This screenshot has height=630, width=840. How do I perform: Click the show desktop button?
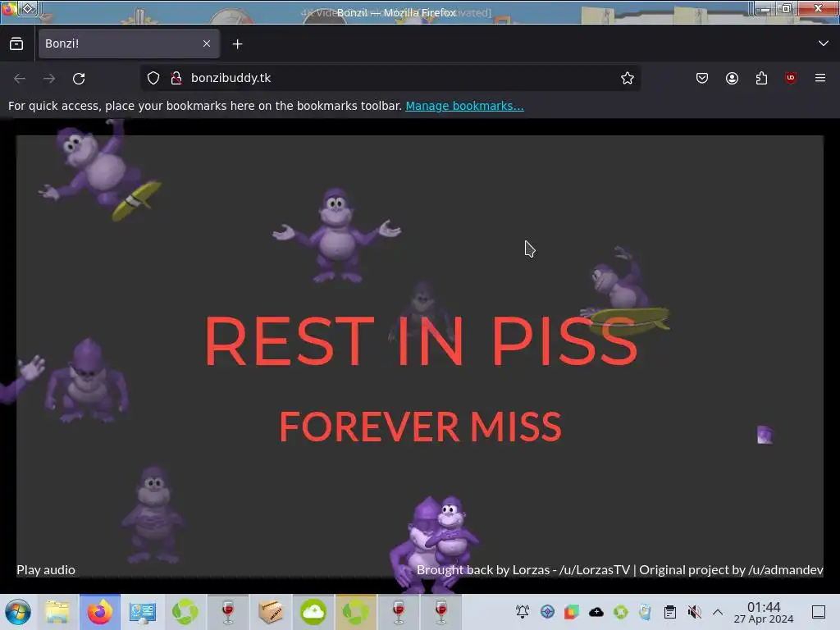819,612
